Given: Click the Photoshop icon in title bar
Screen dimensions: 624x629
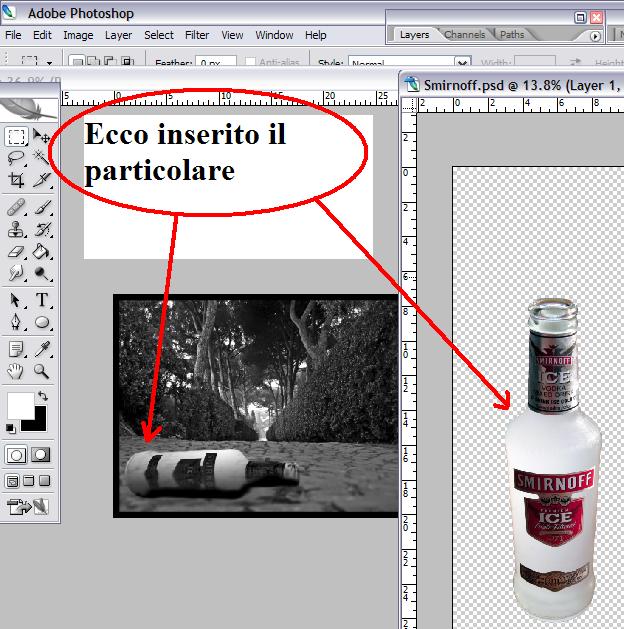Looking at the screenshot, I should click(9, 12).
